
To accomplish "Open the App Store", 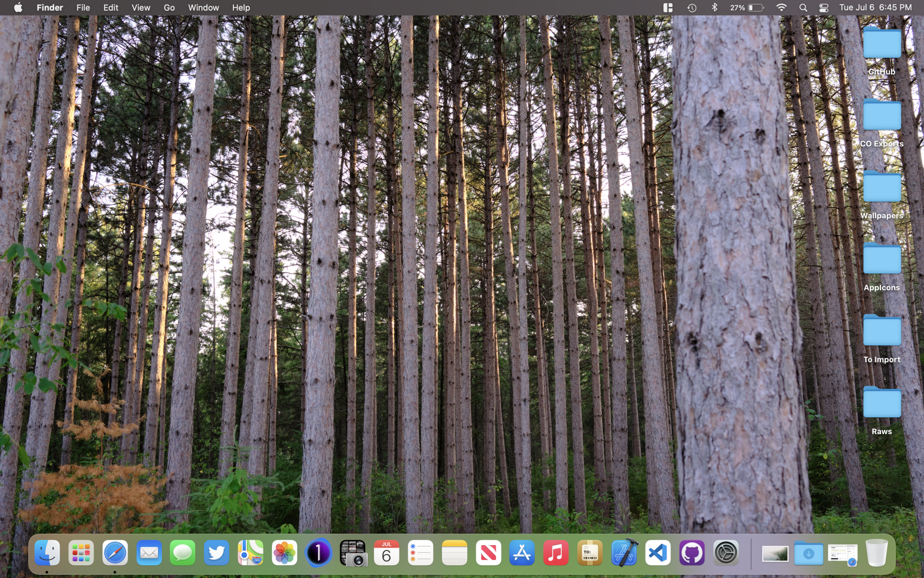I will [x=522, y=553].
